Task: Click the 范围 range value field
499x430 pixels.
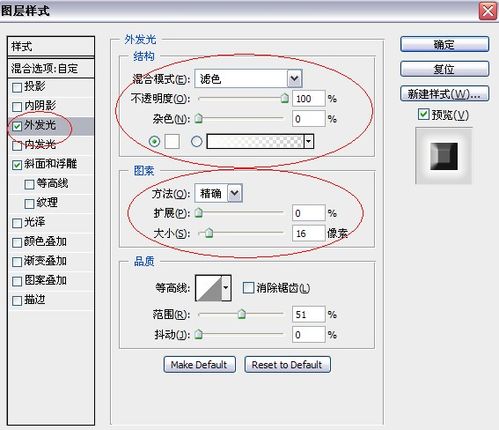Action: (308, 314)
